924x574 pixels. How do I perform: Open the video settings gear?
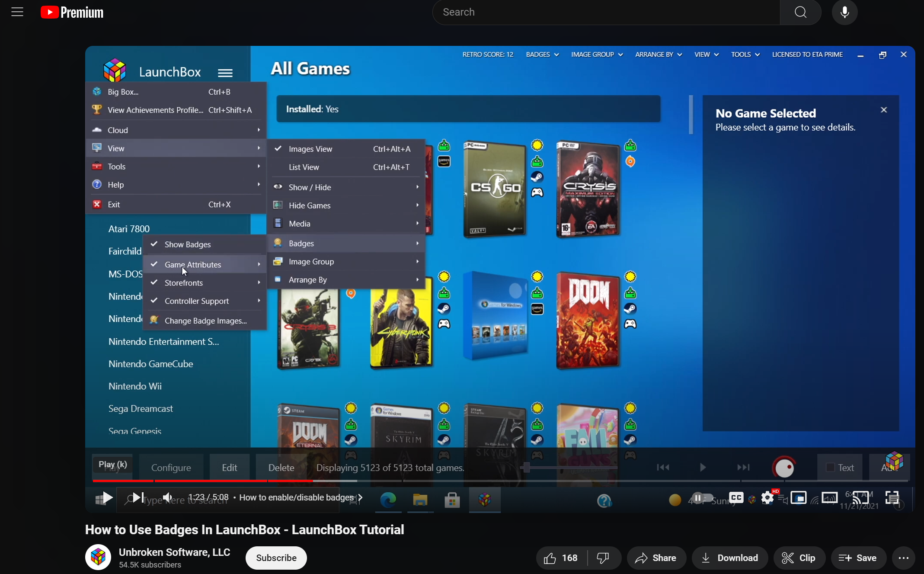(x=767, y=498)
